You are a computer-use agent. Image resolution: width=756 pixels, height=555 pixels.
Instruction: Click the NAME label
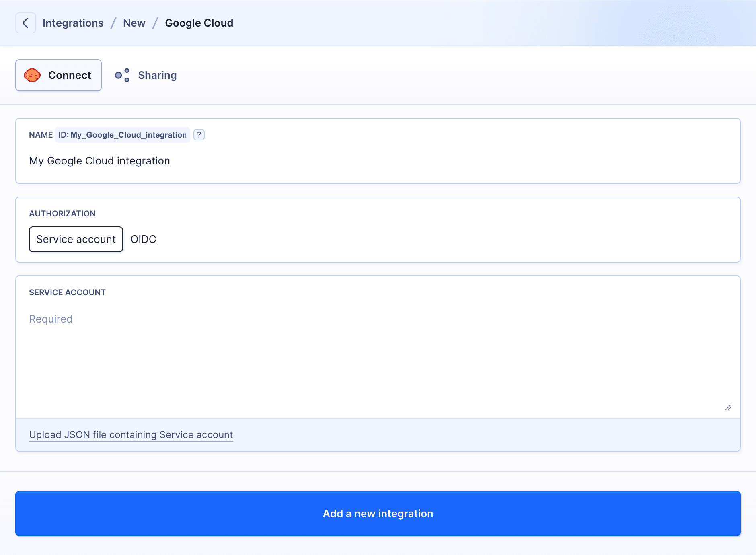point(41,135)
